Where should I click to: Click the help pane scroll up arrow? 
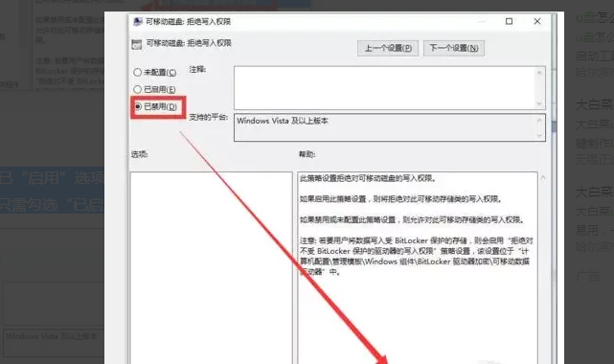(x=543, y=178)
